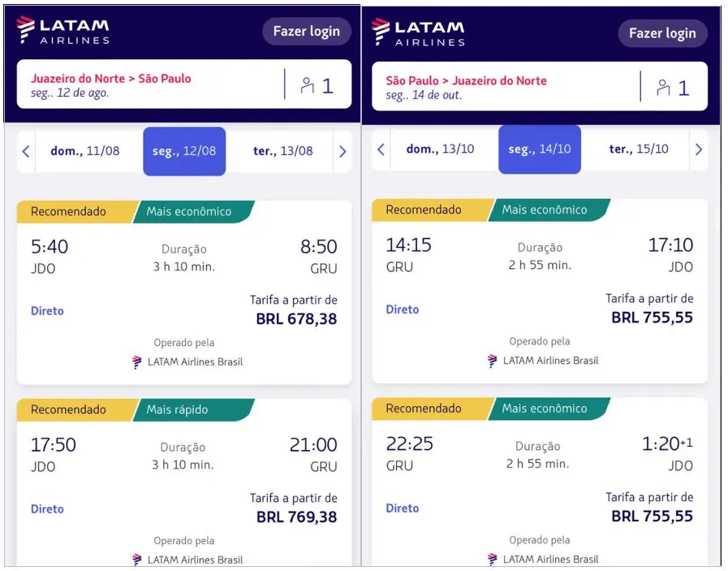Image resolution: width=728 pixels, height=571 pixels.
Task: Go to previous dates before dom. 11/08
Action: tap(26, 151)
